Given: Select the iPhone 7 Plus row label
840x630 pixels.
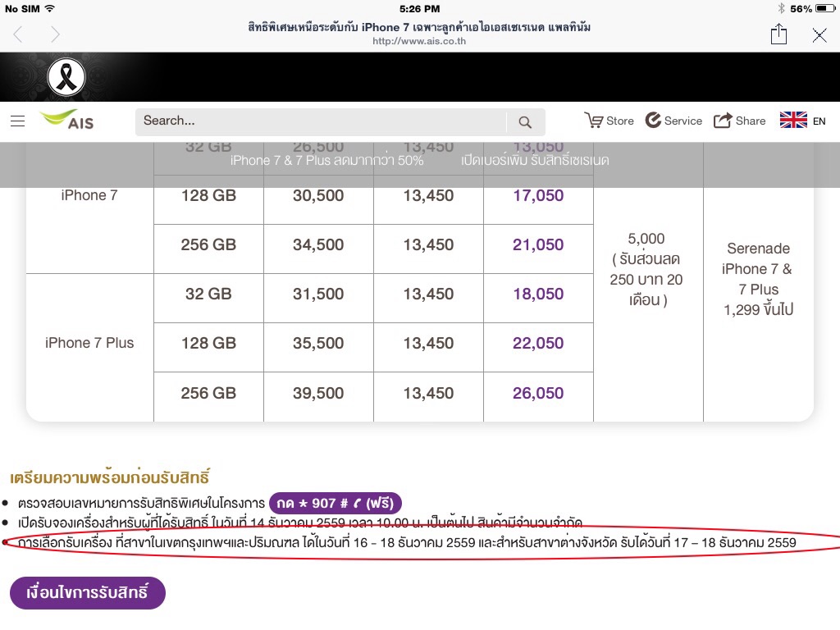Looking at the screenshot, I should [89, 343].
